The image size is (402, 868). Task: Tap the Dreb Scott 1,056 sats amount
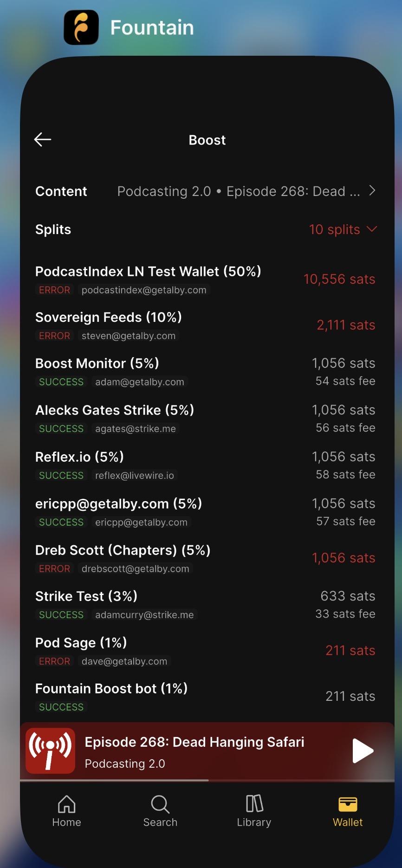pos(343,558)
